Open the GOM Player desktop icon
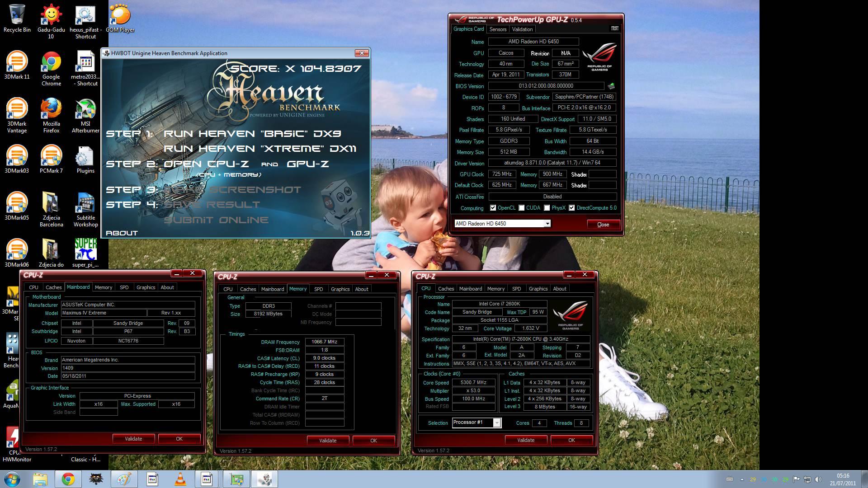The height and width of the screenshot is (488, 868). click(120, 18)
